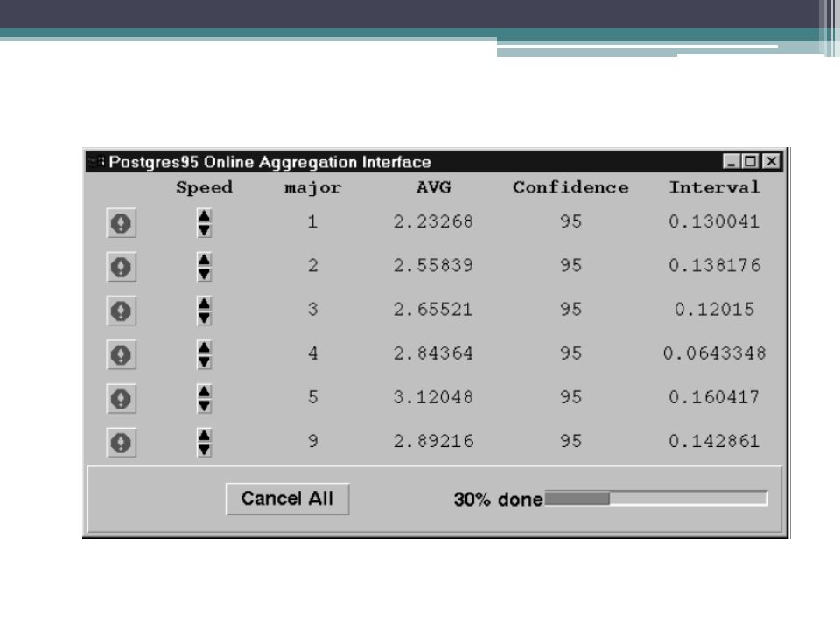Increase speed up arrow for major 3
Viewport: 840px width, 630px height.
[204, 304]
